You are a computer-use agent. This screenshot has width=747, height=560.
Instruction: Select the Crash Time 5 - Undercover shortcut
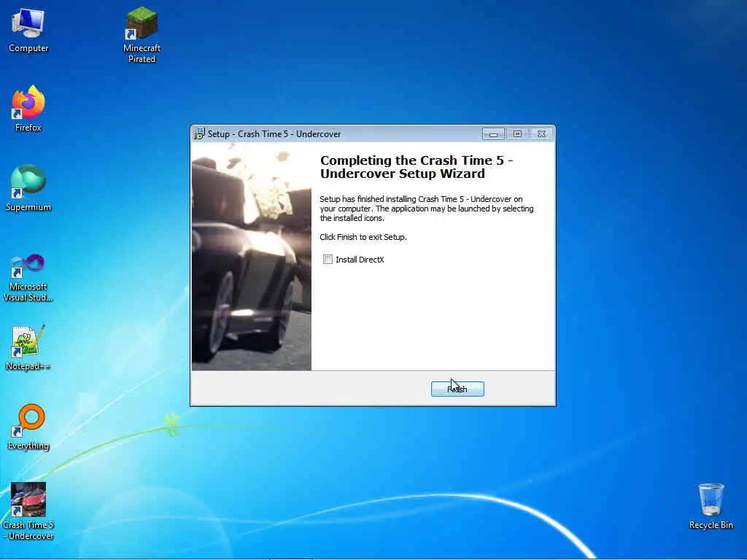pos(28,511)
